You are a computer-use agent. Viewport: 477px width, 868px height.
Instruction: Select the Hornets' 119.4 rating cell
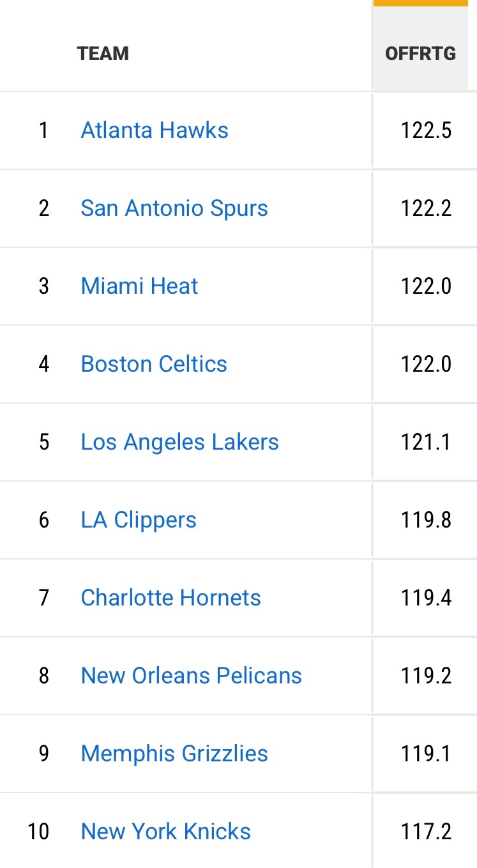click(426, 598)
